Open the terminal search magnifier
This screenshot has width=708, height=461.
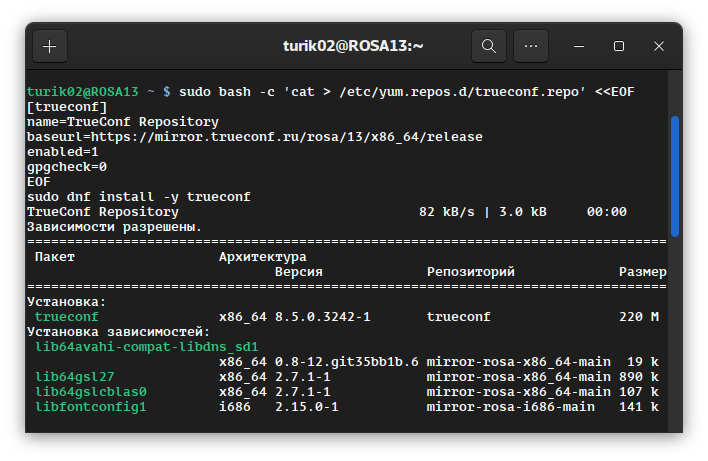click(x=489, y=46)
